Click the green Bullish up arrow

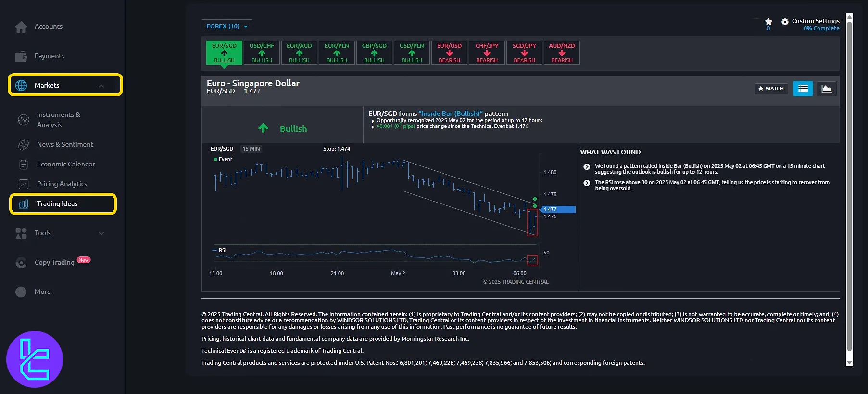(263, 128)
